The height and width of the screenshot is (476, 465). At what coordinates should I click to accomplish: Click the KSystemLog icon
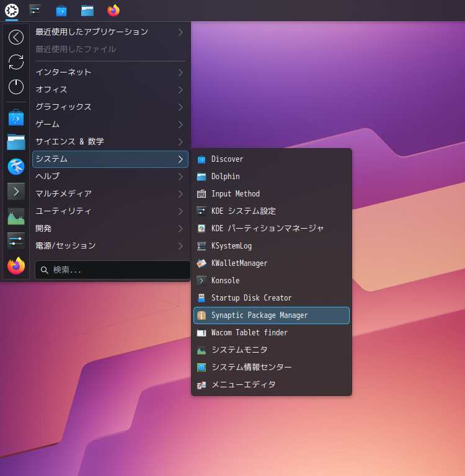coord(201,246)
